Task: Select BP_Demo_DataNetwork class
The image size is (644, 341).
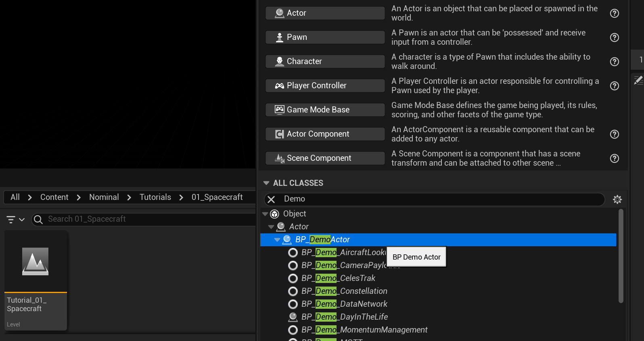Action: click(x=344, y=304)
